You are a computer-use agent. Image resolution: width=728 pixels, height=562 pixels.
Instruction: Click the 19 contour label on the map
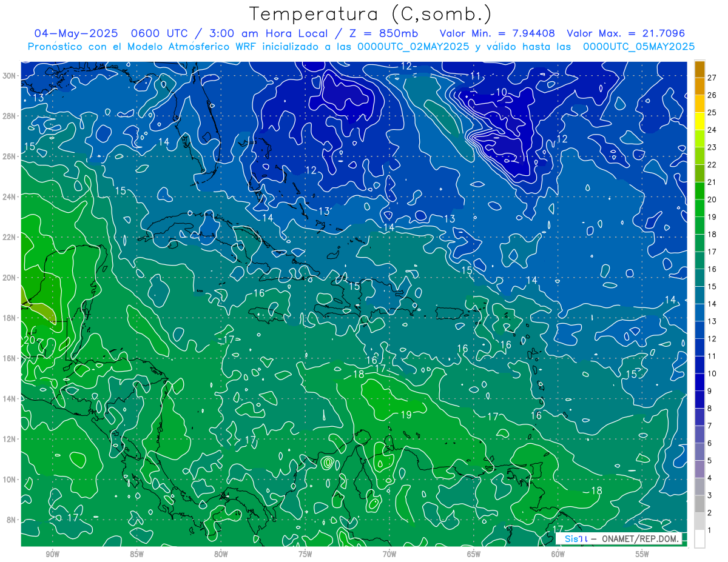[406, 415]
